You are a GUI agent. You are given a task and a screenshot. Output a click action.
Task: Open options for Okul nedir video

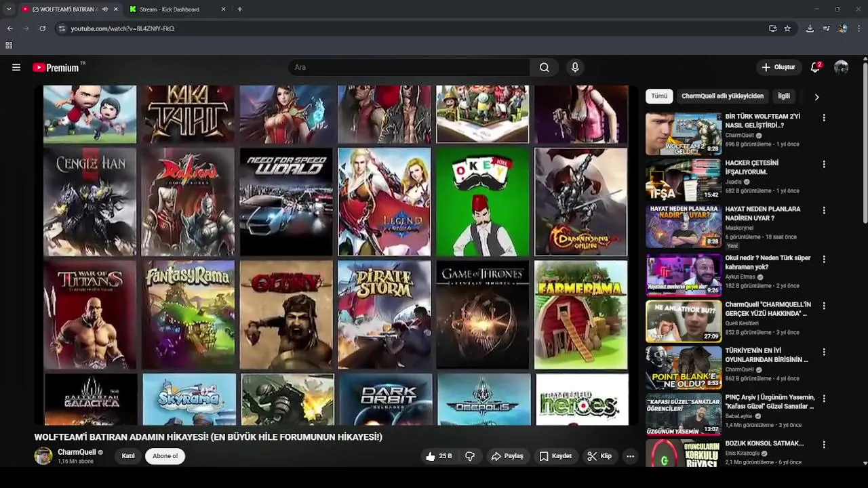(x=824, y=260)
